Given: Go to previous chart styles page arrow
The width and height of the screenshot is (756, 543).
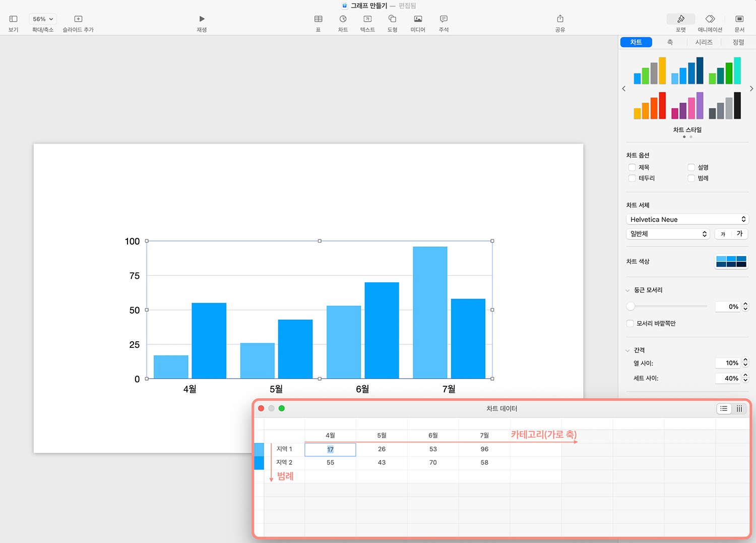Looking at the screenshot, I should click(x=624, y=89).
